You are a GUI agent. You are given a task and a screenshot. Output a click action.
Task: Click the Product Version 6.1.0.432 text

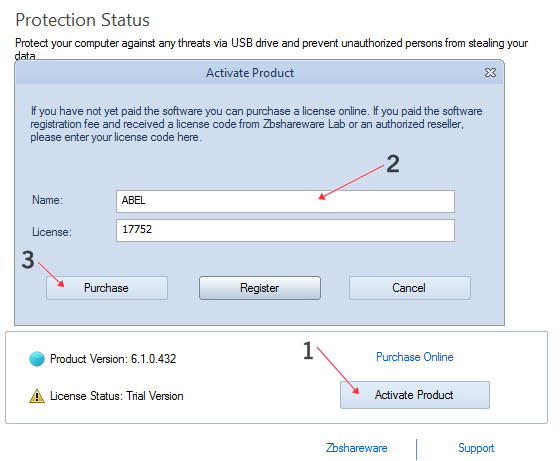(113, 359)
